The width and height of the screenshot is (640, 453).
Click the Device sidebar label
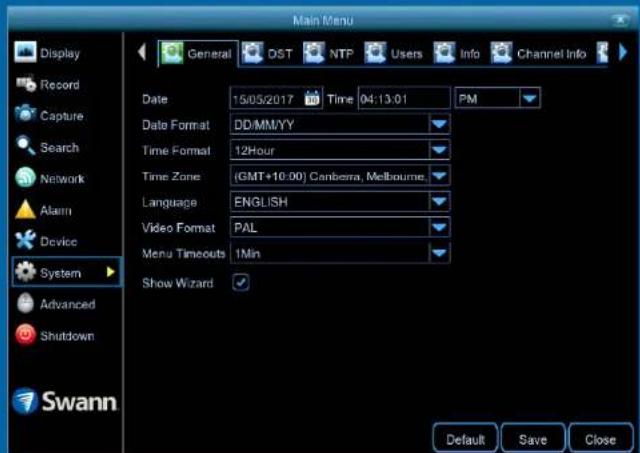point(58,241)
